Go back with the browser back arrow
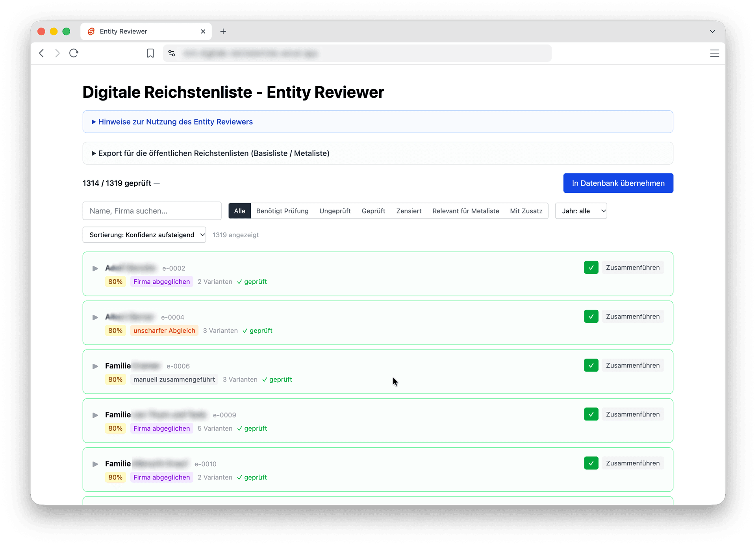This screenshot has height=545, width=756. (x=41, y=53)
